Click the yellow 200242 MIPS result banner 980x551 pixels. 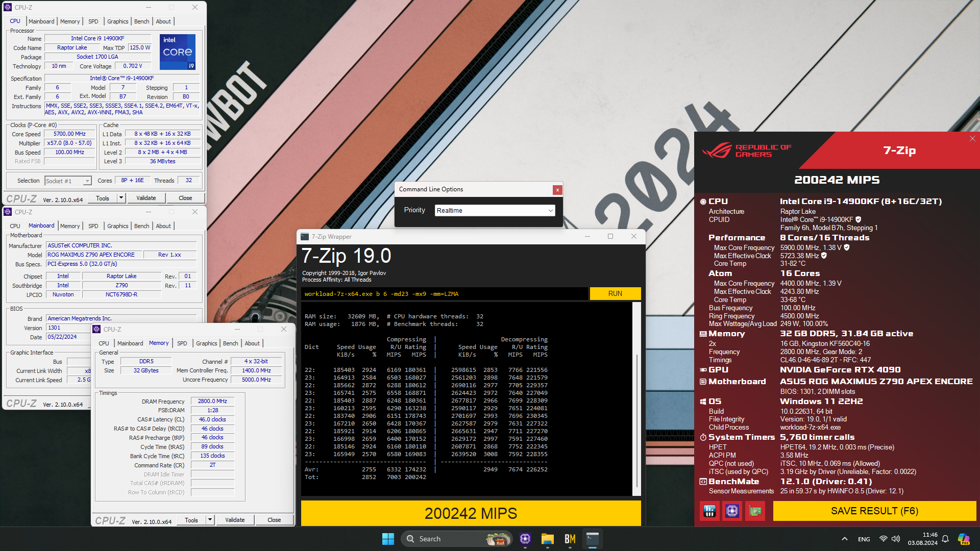471,513
